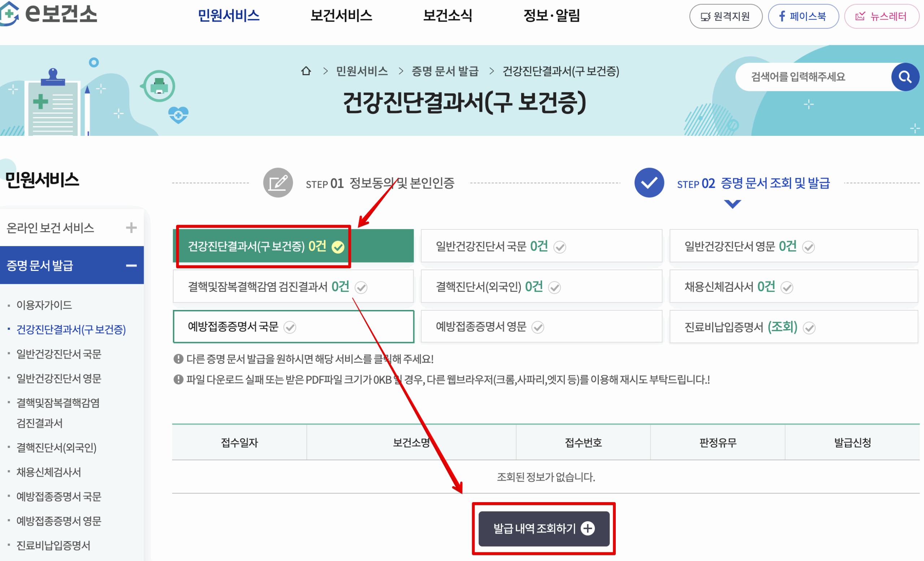Click the search magnifier icon
Viewport: 924px width, 561px height.
[x=906, y=77]
